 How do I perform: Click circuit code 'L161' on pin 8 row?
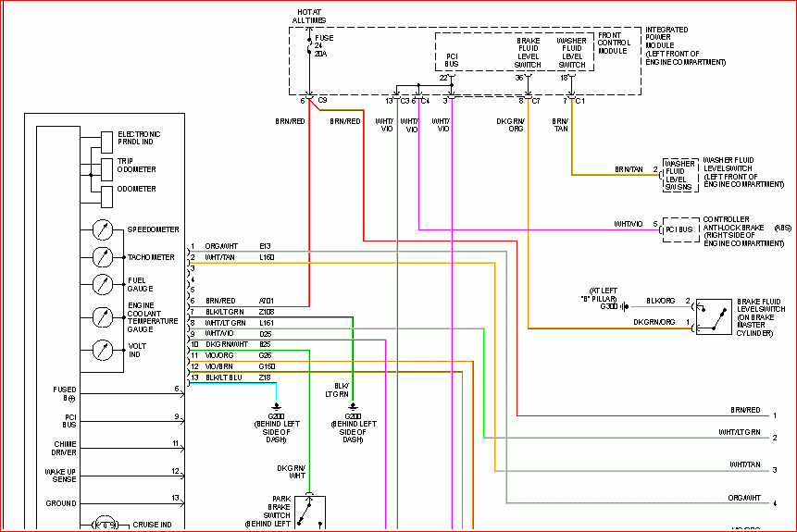click(x=267, y=323)
